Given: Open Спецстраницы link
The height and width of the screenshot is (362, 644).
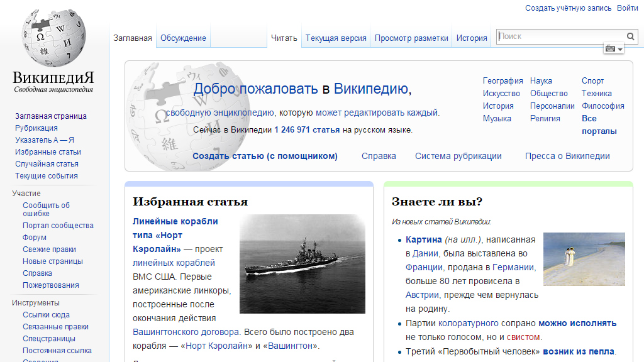Looking at the screenshot, I should [x=49, y=339].
